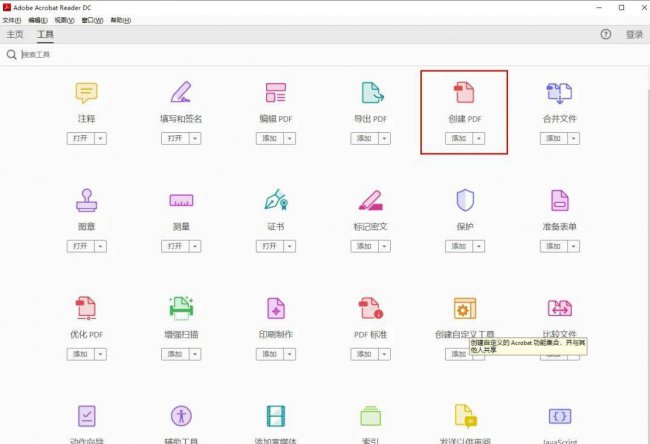Select the 测量 measure ruler icon
Screen dimensions: 650x444
point(181,200)
